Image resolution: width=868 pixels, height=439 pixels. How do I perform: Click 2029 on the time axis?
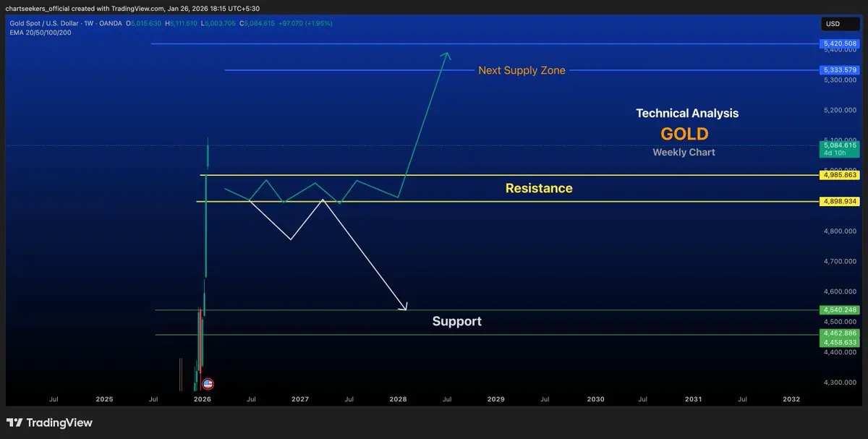pyautogui.click(x=496, y=399)
